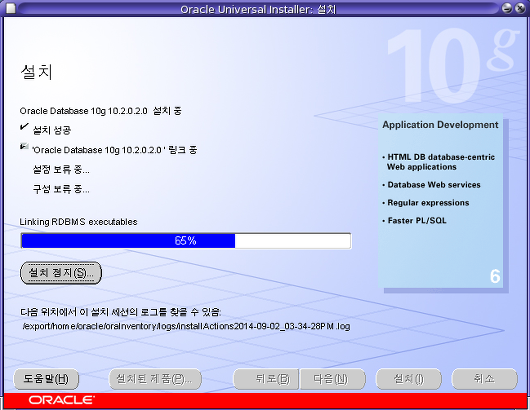Click the 'Regular expressions' bullet
This screenshot has height=410, width=530.
pos(426,203)
